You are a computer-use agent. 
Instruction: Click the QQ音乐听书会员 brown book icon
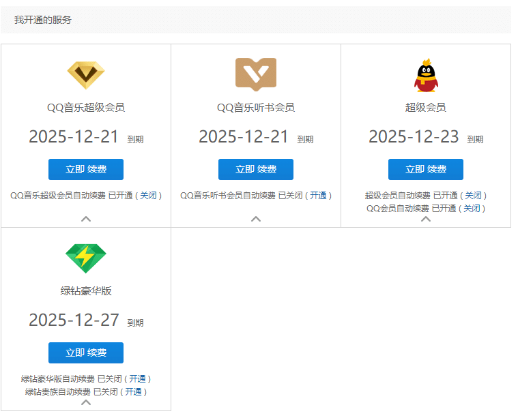click(x=256, y=74)
